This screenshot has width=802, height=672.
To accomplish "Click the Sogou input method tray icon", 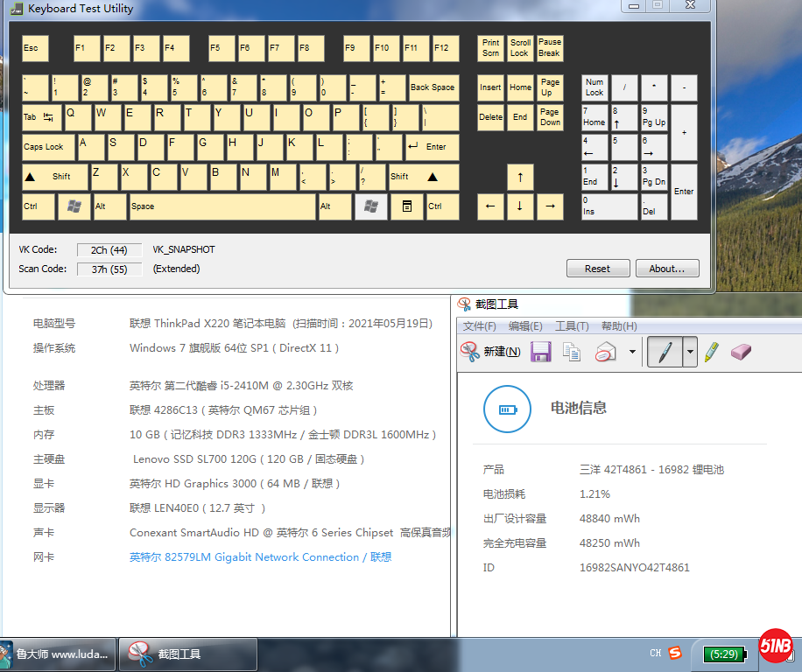I will (675, 653).
